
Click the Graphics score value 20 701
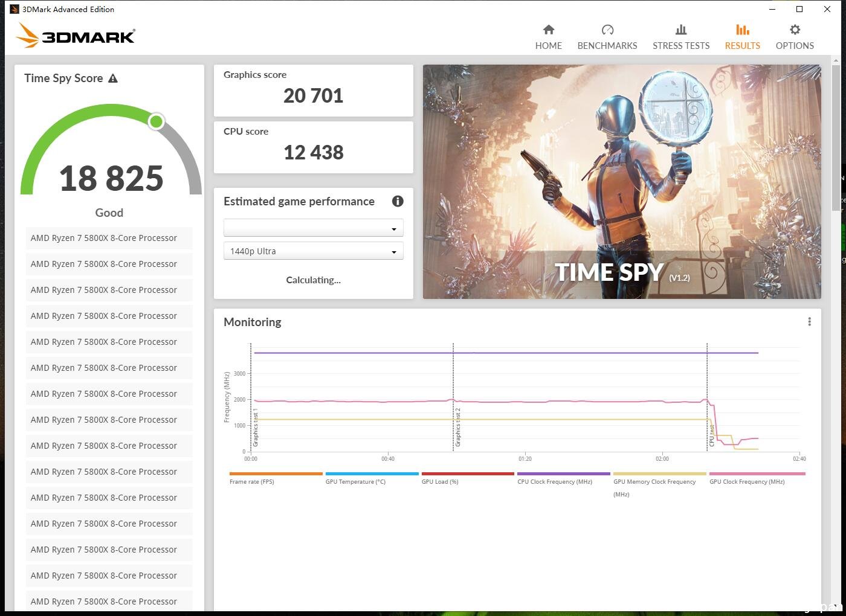tap(313, 95)
